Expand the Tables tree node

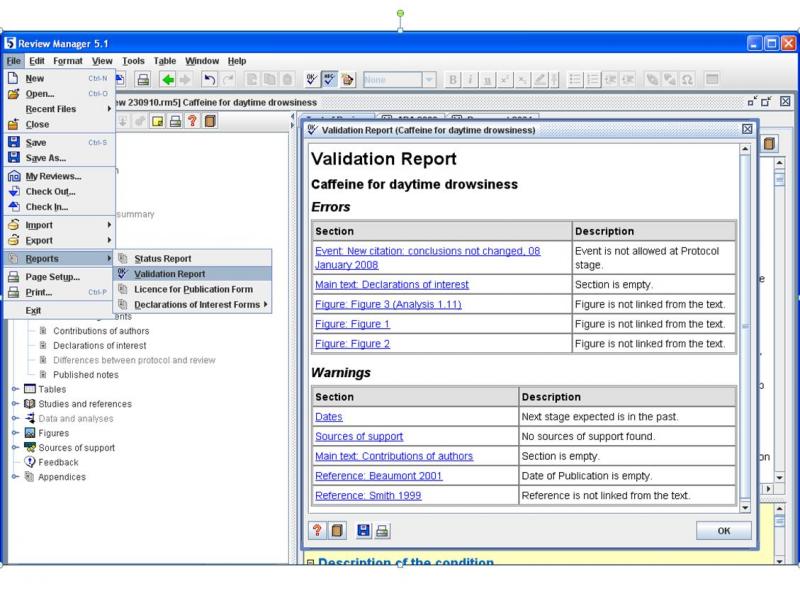click(x=15, y=390)
